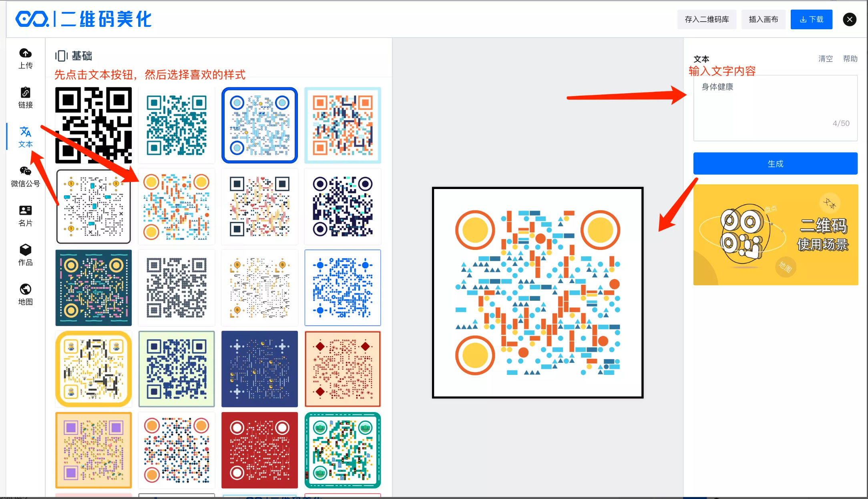Click 插入画布 button

tap(763, 19)
